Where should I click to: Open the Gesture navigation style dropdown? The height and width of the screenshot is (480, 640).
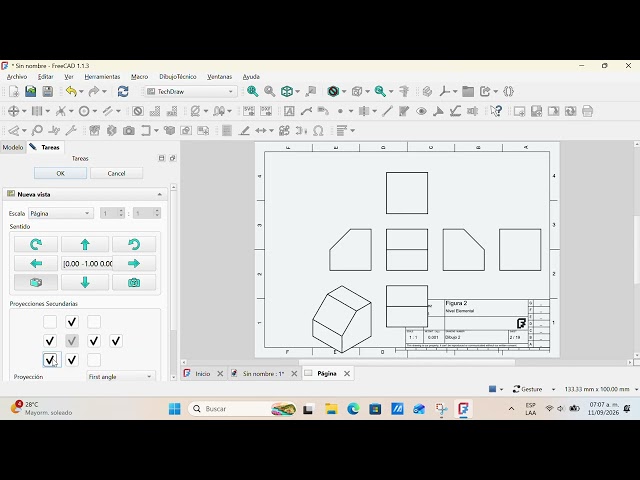coord(534,389)
